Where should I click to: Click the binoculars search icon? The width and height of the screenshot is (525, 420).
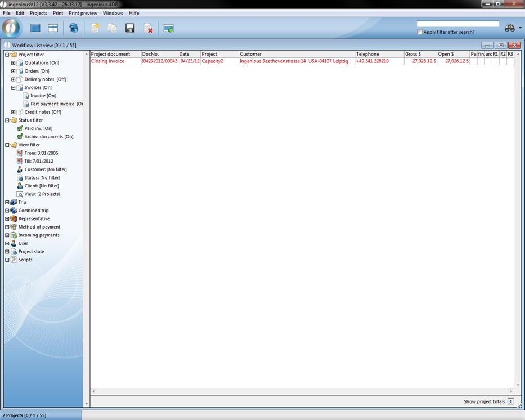pyautogui.click(x=510, y=28)
